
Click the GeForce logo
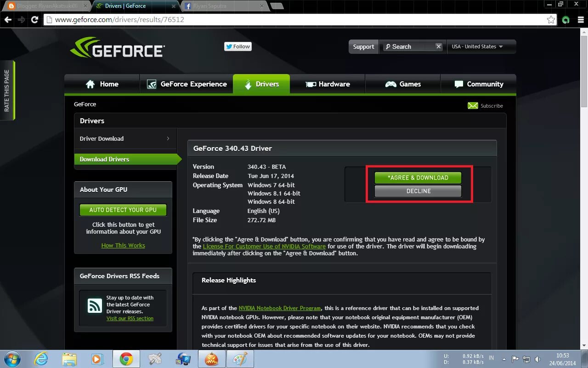click(x=118, y=47)
